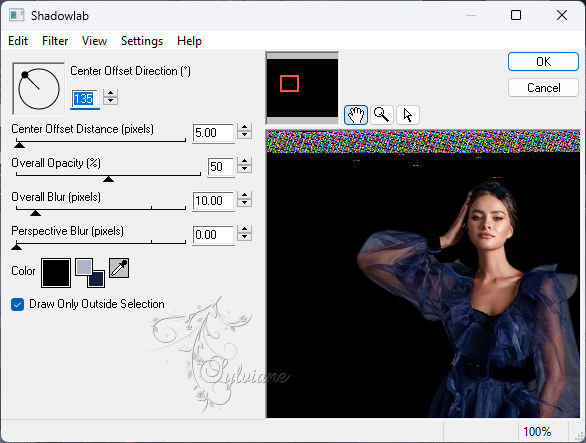Increase Overall Blur with up arrow

pyautogui.click(x=244, y=196)
